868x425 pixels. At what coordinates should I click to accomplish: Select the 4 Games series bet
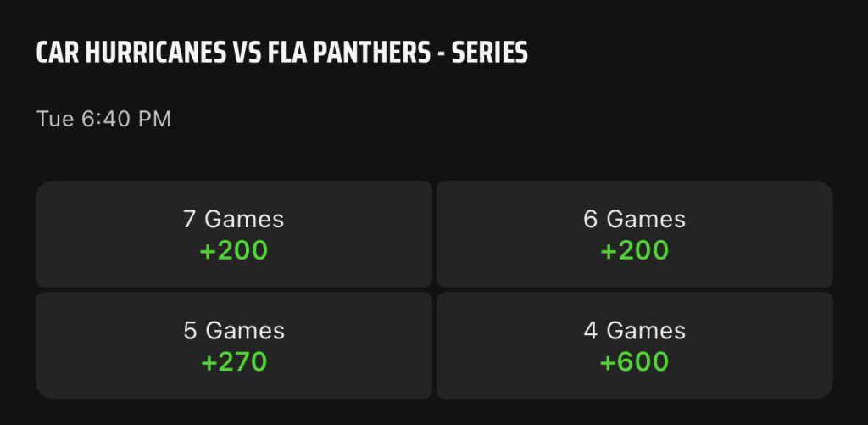point(634,345)
